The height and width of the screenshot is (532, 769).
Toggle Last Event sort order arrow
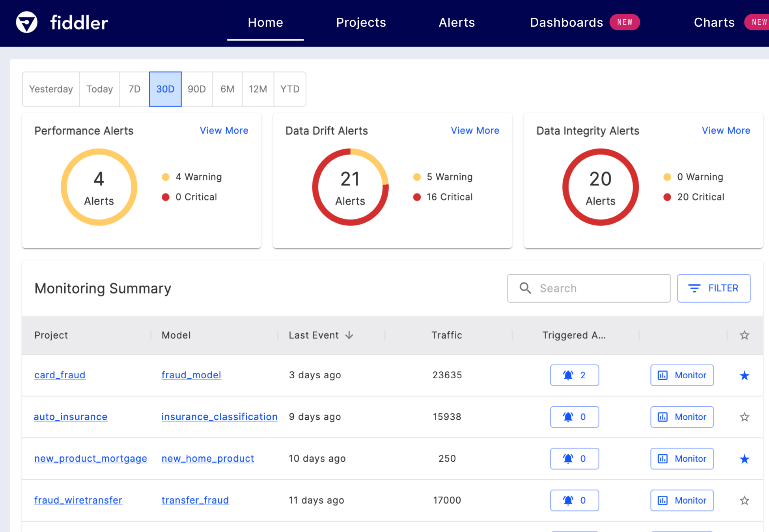(x=349, y=335)
